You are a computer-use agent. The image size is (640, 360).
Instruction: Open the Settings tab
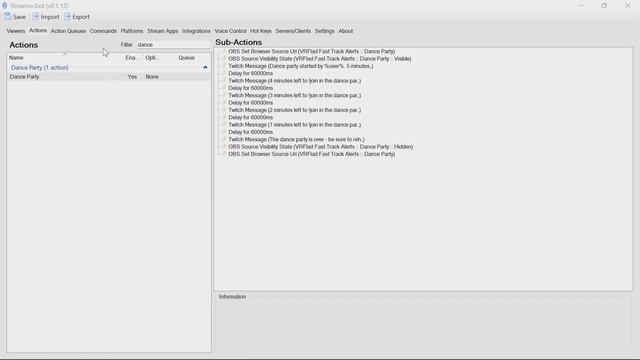click(x=324, y=31)
